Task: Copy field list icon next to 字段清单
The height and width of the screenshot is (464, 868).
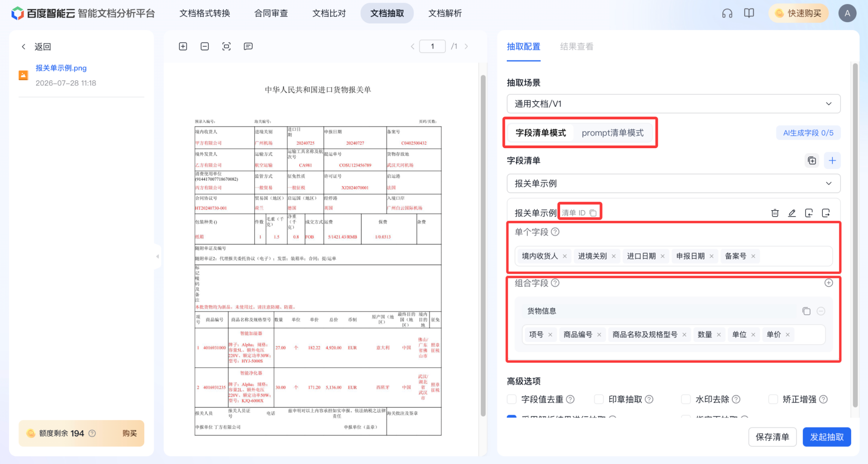Action: point(812,160)
